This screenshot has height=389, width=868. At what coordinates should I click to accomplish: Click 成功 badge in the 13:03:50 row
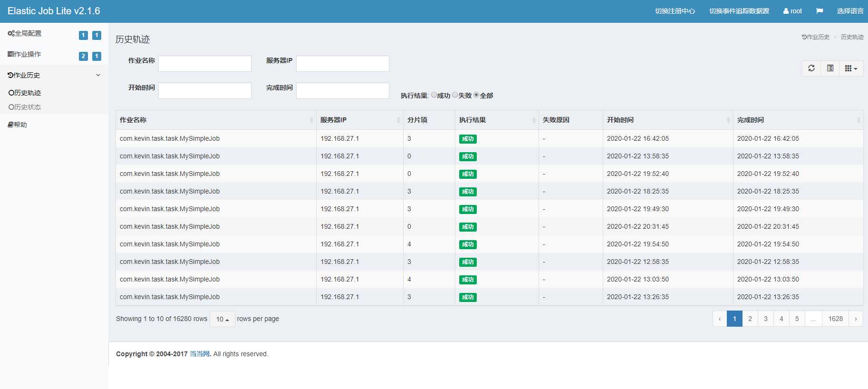468,280
